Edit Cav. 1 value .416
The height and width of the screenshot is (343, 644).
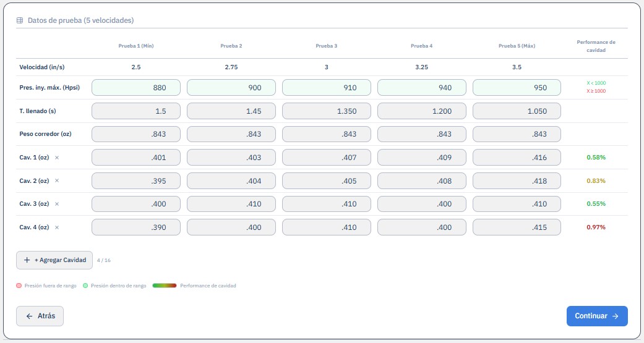(x=517, y=158)
